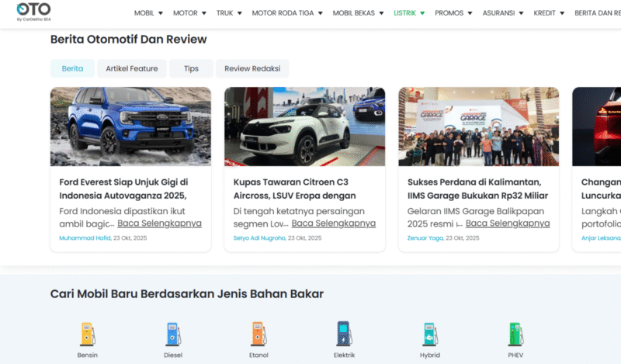Open the white Citroen C3 Aircross image
621x364 pixels.
(304, 126)
